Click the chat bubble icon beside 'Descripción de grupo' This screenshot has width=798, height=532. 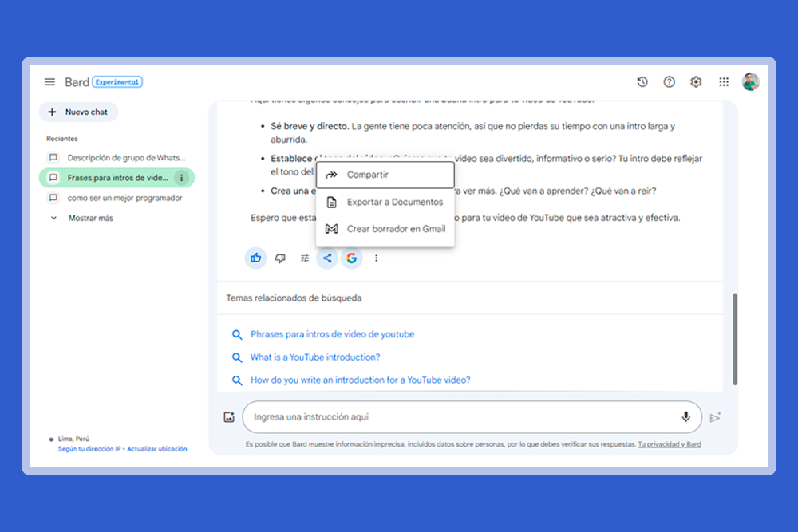[53, 158]
